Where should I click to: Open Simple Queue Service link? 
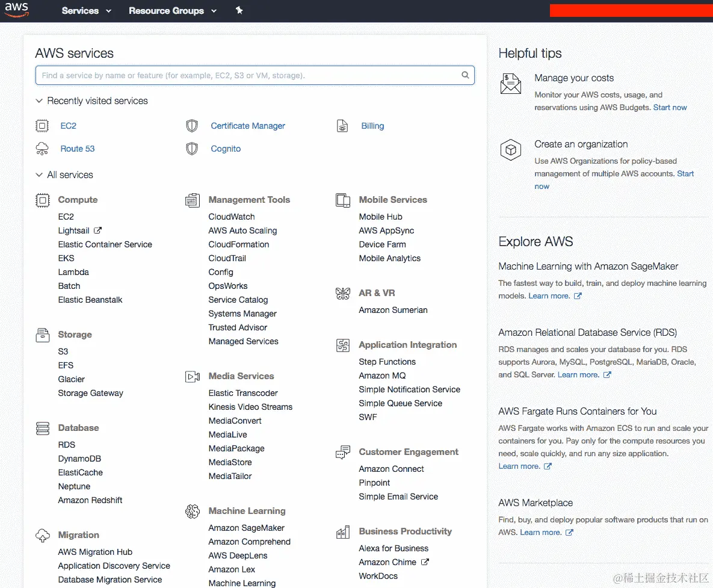pyautogui.click(x=400, y=403)
